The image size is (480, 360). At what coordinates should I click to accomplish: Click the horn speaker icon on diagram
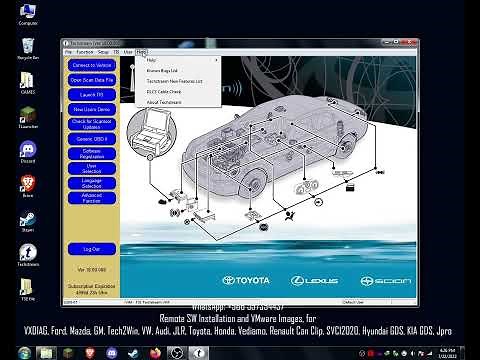tap(175, 212)
